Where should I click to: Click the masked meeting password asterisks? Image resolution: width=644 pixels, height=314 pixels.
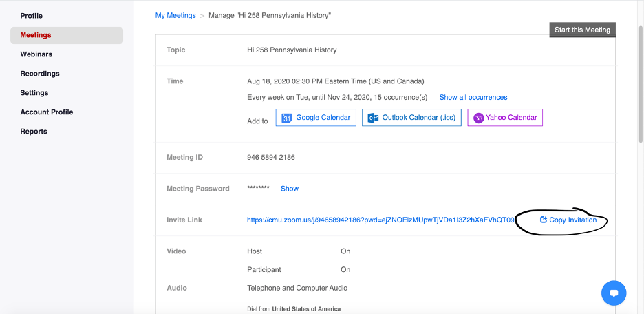click(258, 189)
